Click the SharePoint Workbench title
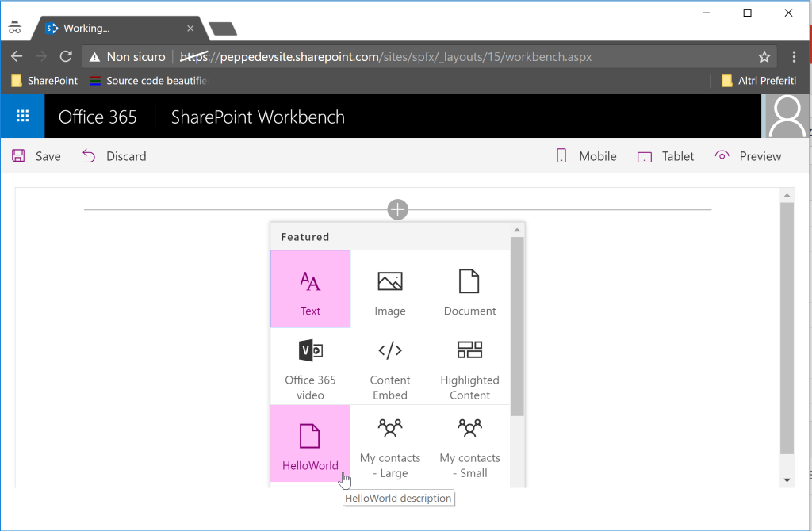 coord(258,117)
